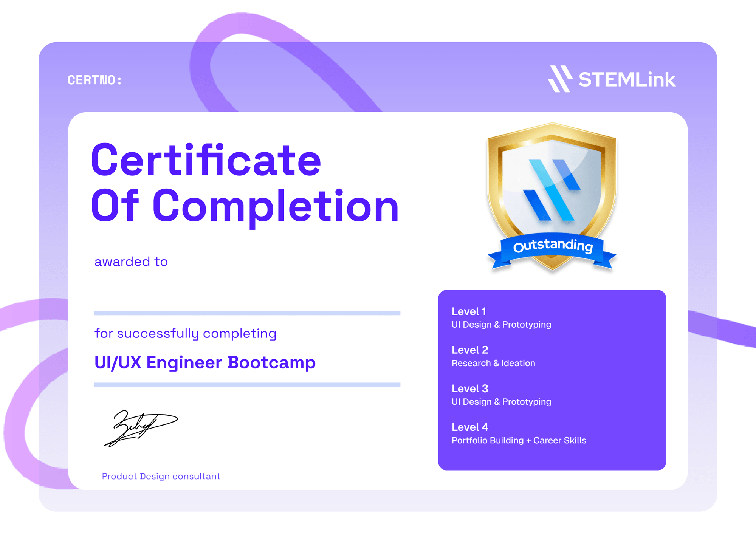Click the STEMLink slash logo icon

560,79
